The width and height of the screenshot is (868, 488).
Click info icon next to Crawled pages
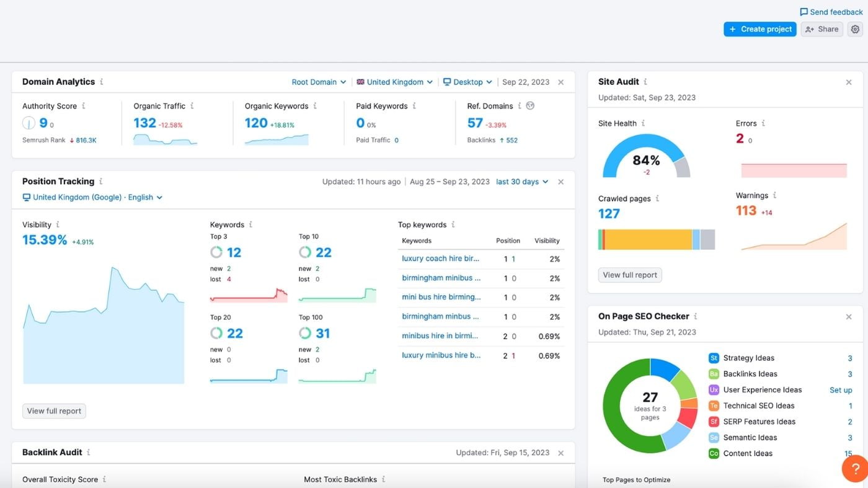[657, 198]
